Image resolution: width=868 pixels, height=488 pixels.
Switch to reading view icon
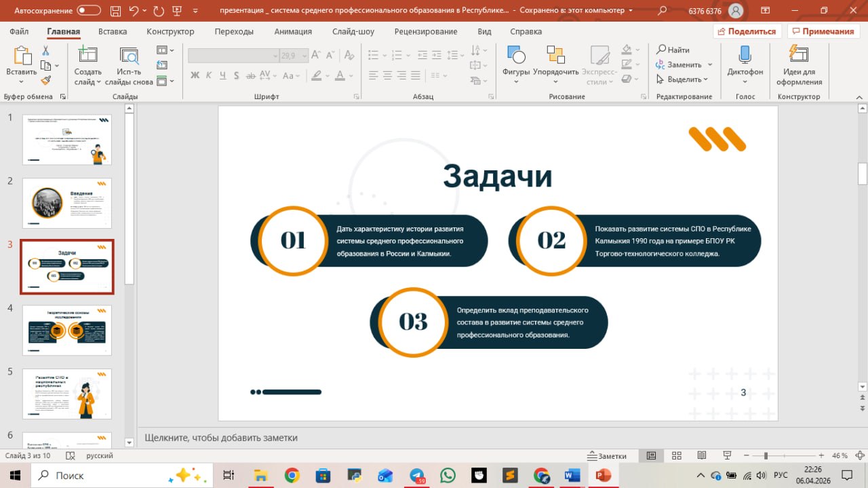(x=702, y=455)
